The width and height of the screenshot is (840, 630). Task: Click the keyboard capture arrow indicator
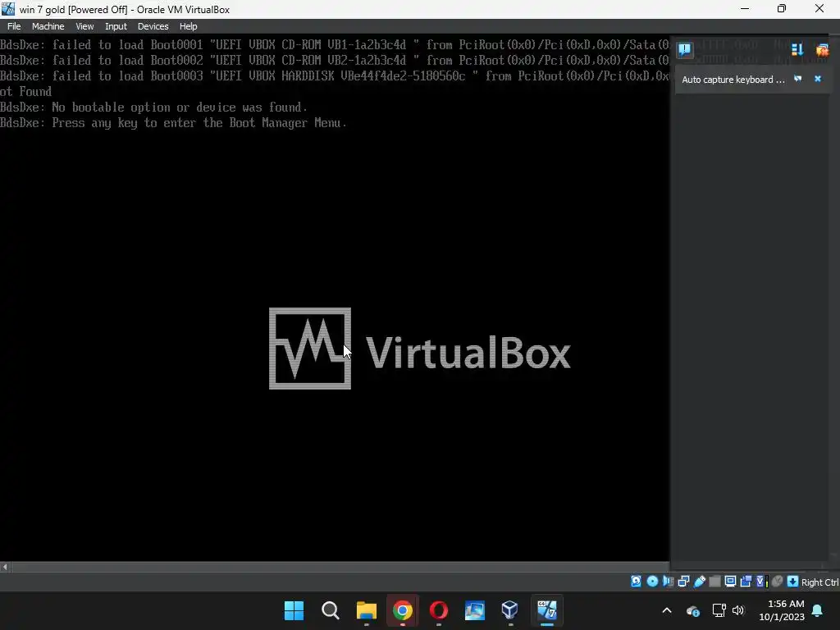coord(793,582)
